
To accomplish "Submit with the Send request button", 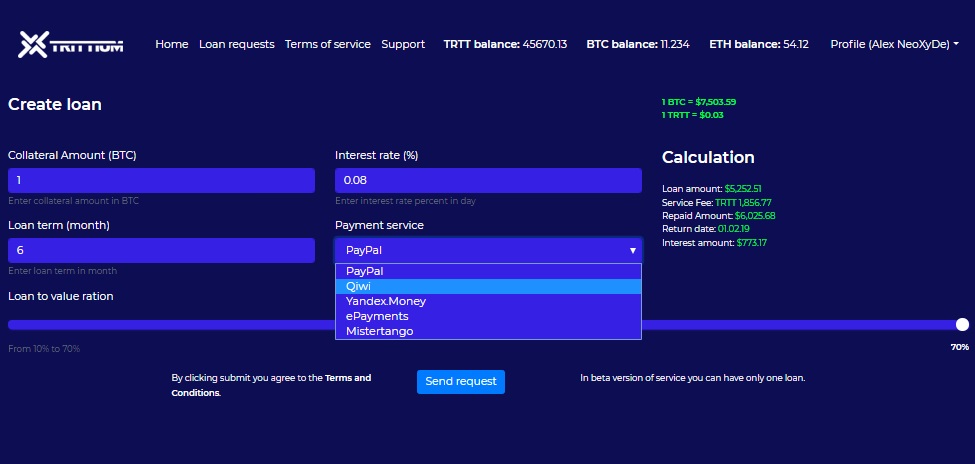I will tap(461, 381).
